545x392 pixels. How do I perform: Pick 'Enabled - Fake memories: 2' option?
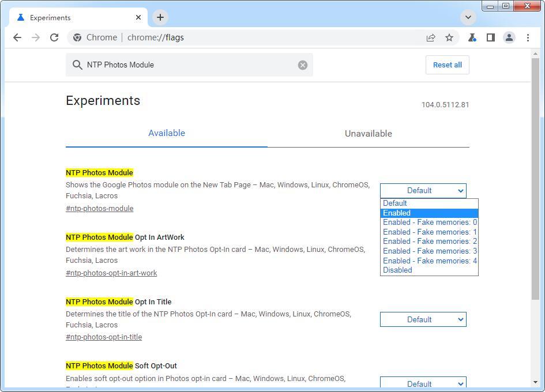(x=429, y=241)
